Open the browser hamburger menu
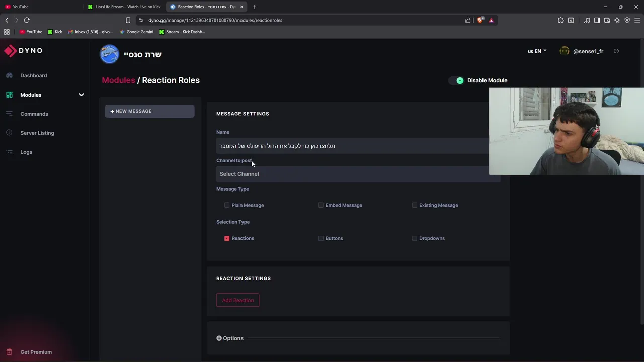The width and height of the screenshot is (644, 362). point(637,20)
